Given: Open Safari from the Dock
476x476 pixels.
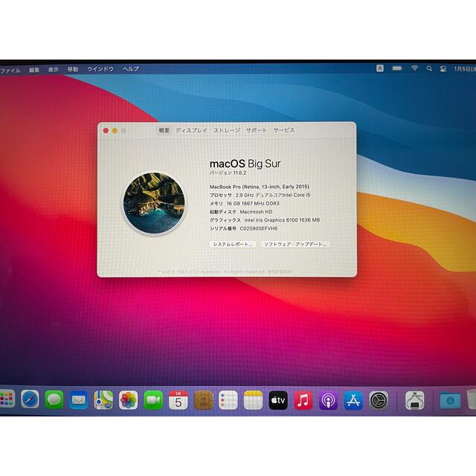Looking at the screenshot, I should 30,399.
